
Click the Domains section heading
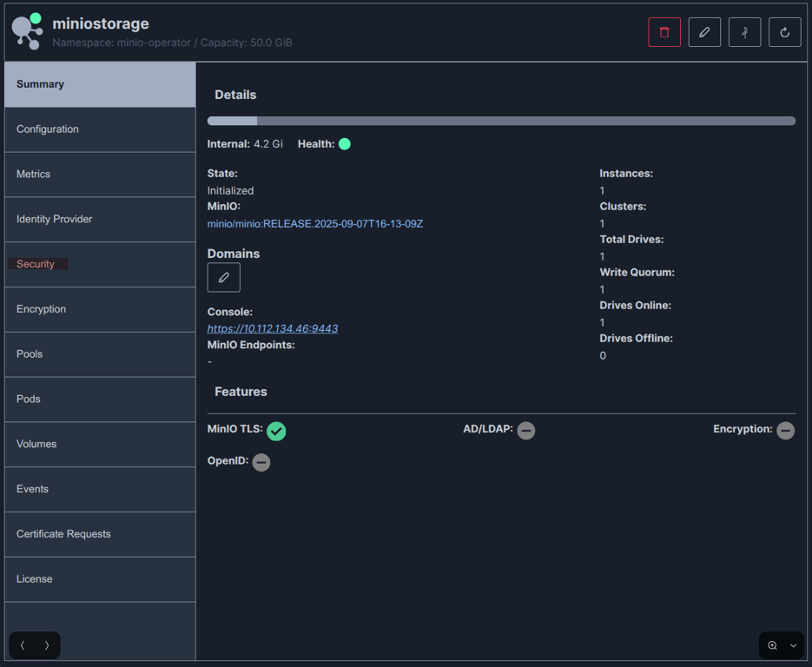pyautogui.click(x=234, y=254)
